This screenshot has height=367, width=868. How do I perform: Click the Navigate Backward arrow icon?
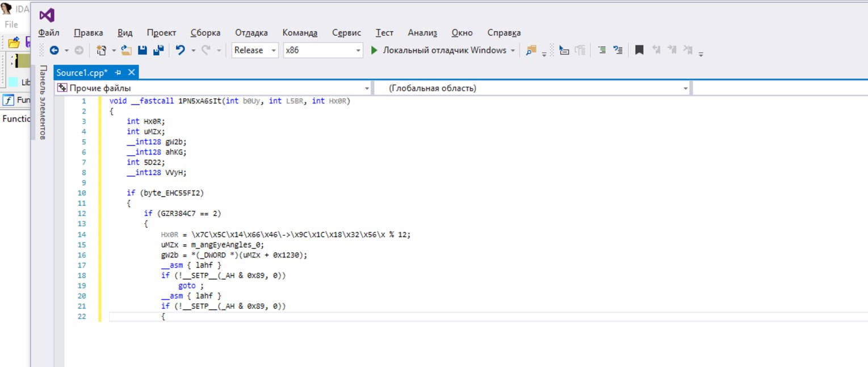point(54,51)
